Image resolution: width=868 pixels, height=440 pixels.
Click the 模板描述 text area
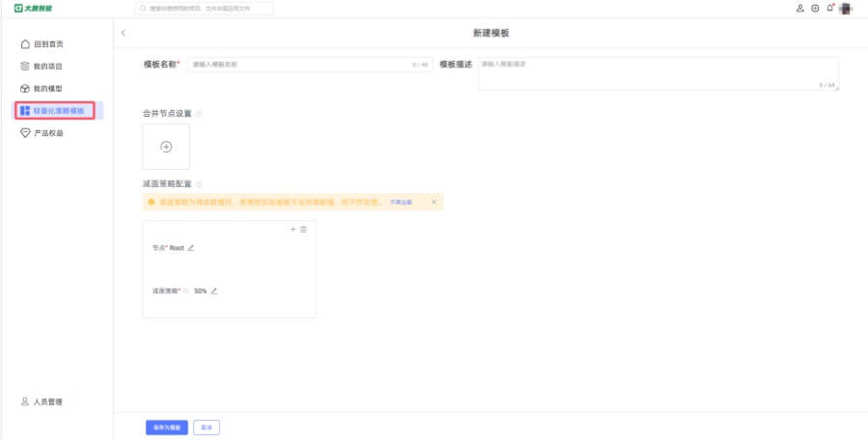[659, 73]
